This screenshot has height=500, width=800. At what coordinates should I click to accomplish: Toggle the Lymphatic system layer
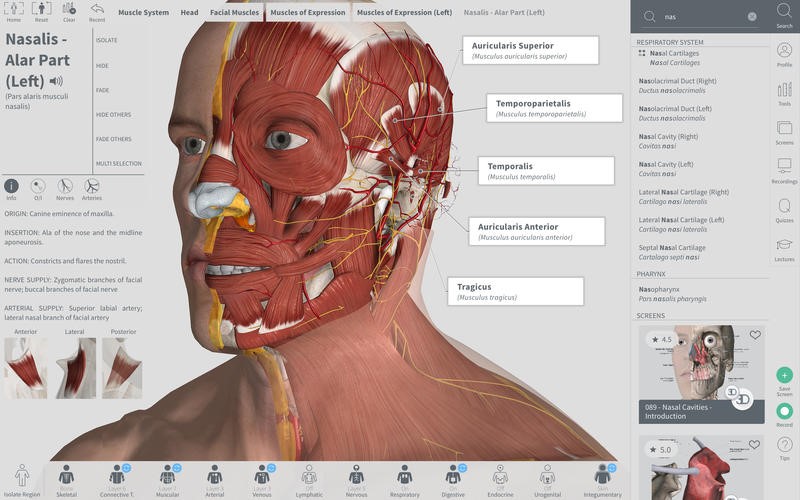pyautogui.click(x=309, y=476)
